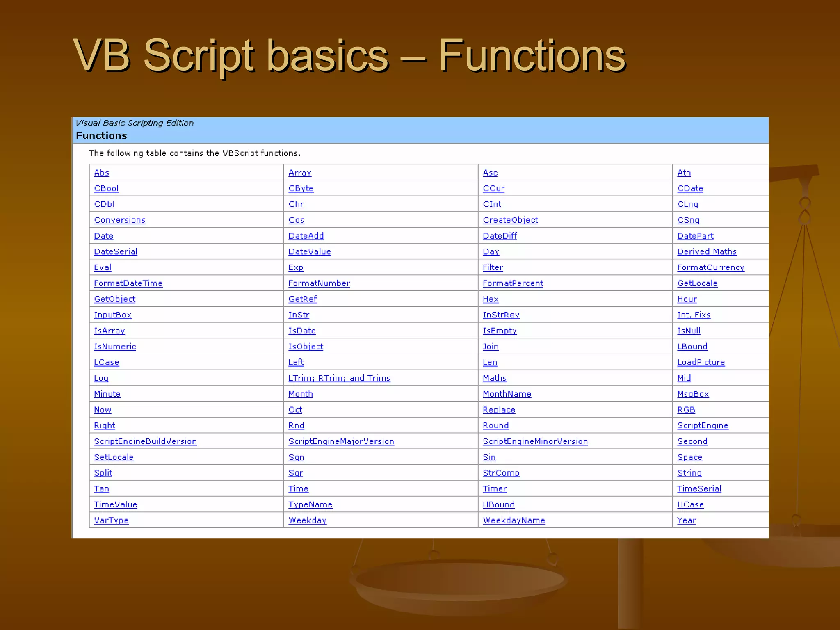Open the GetObject link
Image resolution: width=840 pixels, height=630 pixels.
coord(115,299)
